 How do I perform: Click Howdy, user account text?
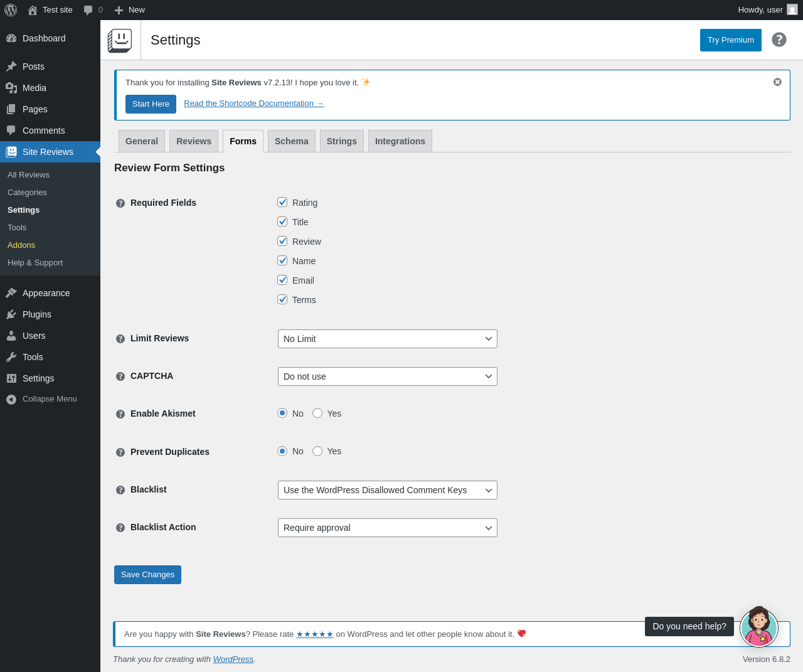tap(760, 10)
